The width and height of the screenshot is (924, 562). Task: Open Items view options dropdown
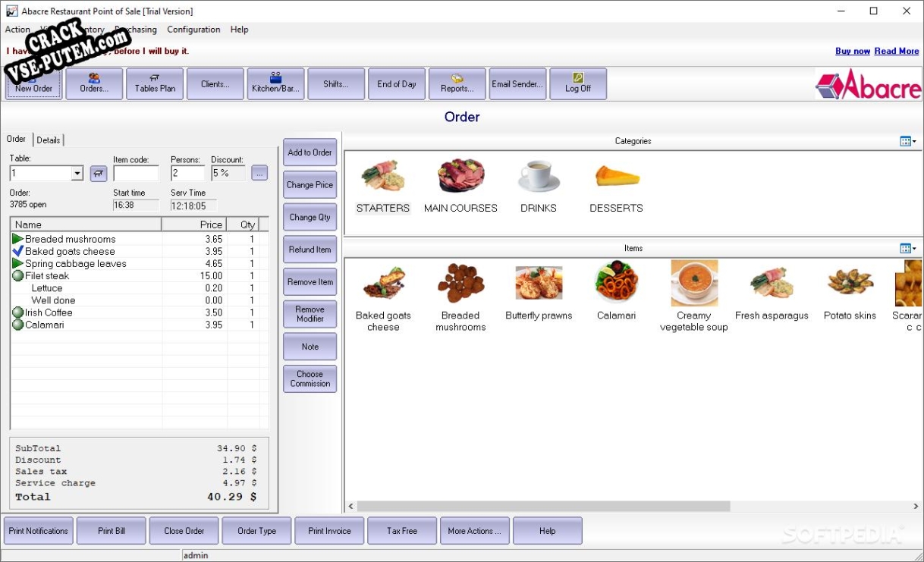[907, 248]
